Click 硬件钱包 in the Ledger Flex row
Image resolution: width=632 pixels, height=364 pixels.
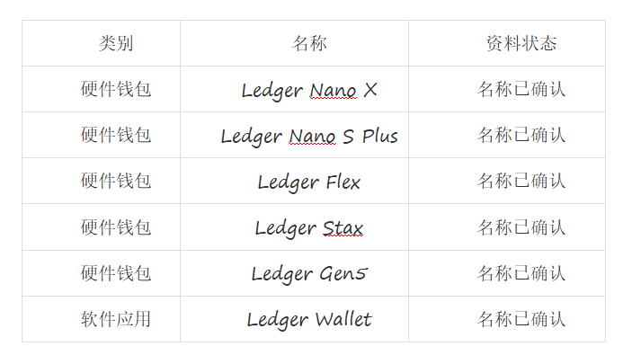116,181
